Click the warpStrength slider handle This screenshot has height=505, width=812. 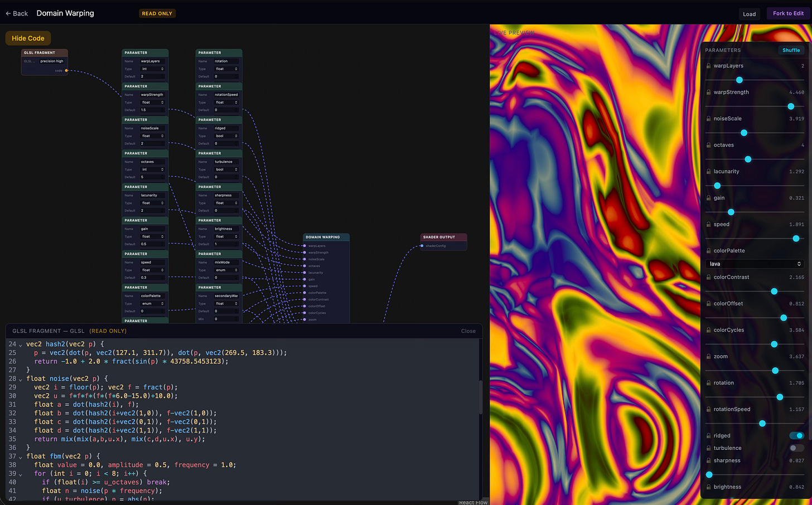coord(791,106)
